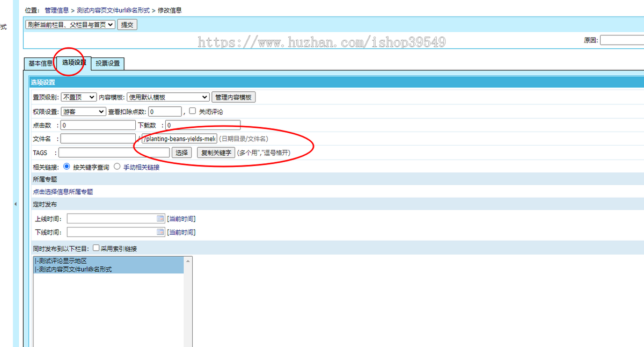Focus the 文件名 date directory field

(98, 139)
